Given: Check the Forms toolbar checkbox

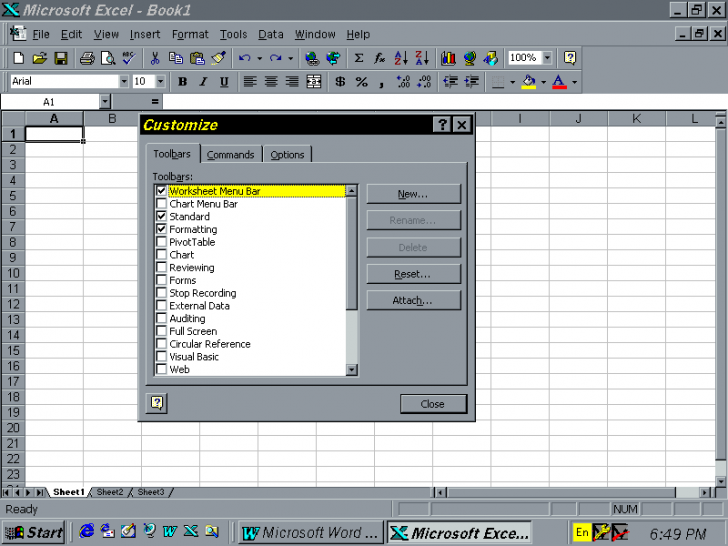Looking at the screenshot, I should [x=161, y=280].
